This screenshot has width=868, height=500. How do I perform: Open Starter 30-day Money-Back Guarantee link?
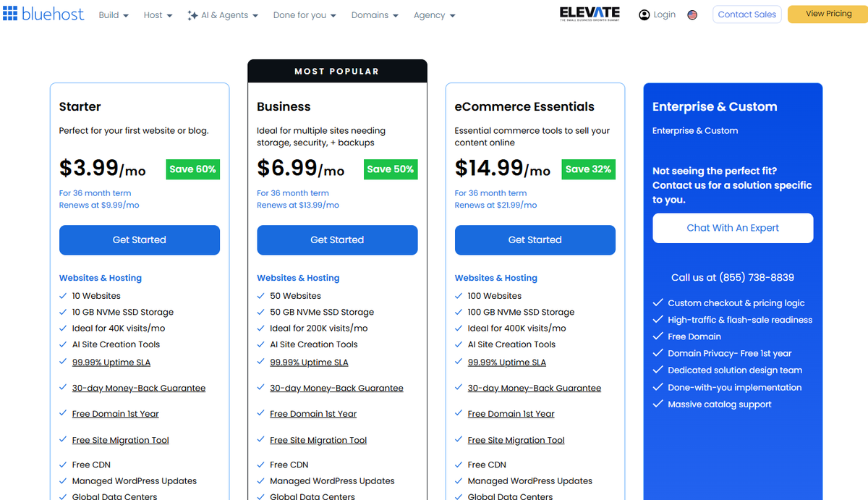139,389
